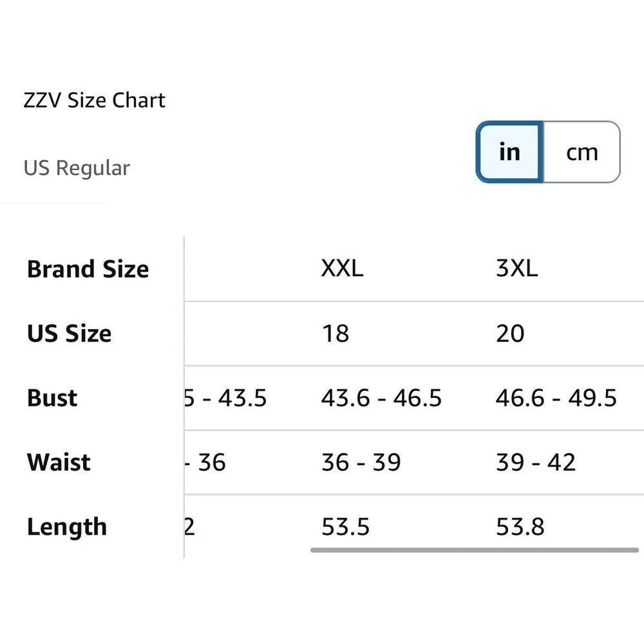Click the US Size 18 cell
Screen dimensions: 644x644
pyautogui.click(x=335, y=334)
